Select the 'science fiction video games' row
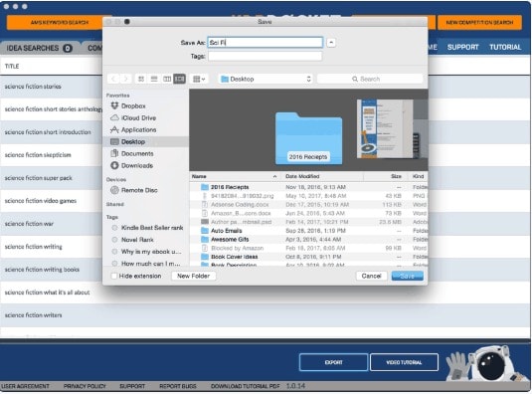532x394 pixels. coord(52,201)
